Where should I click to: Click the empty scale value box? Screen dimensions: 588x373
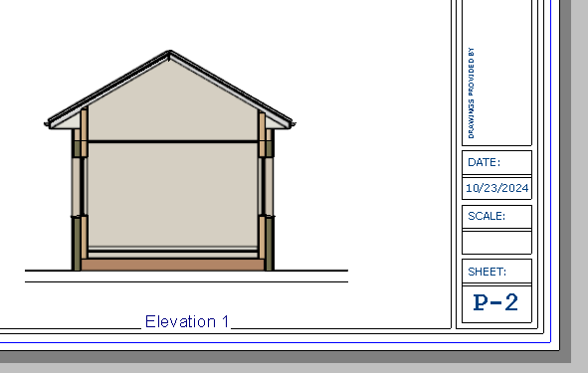496,243
